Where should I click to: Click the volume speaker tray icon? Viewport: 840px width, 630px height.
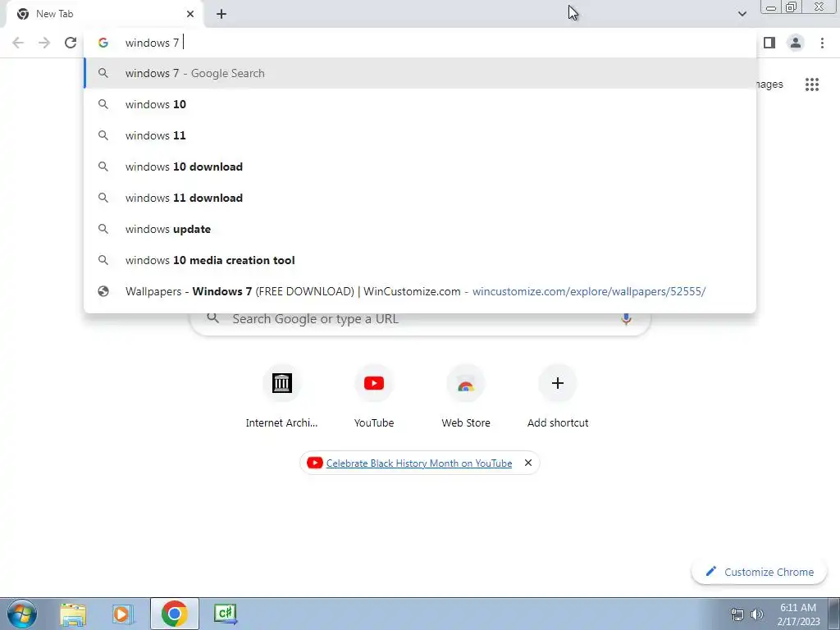point(757,614)
